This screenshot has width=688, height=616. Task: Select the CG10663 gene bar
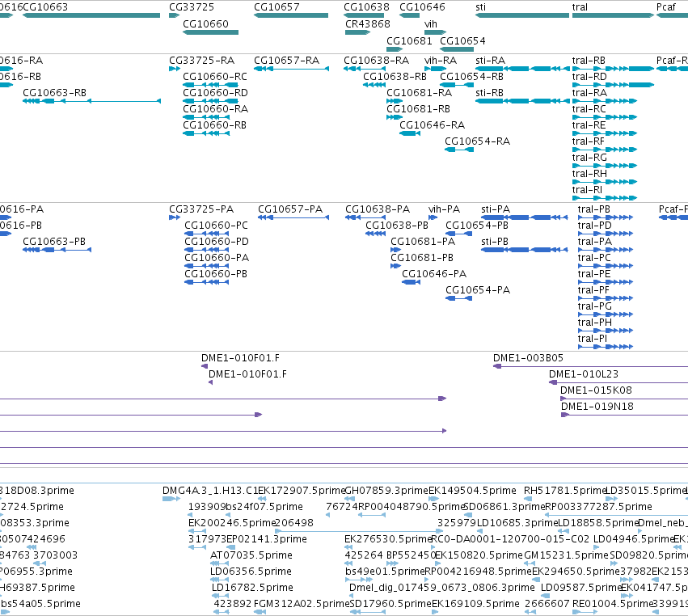91,15
